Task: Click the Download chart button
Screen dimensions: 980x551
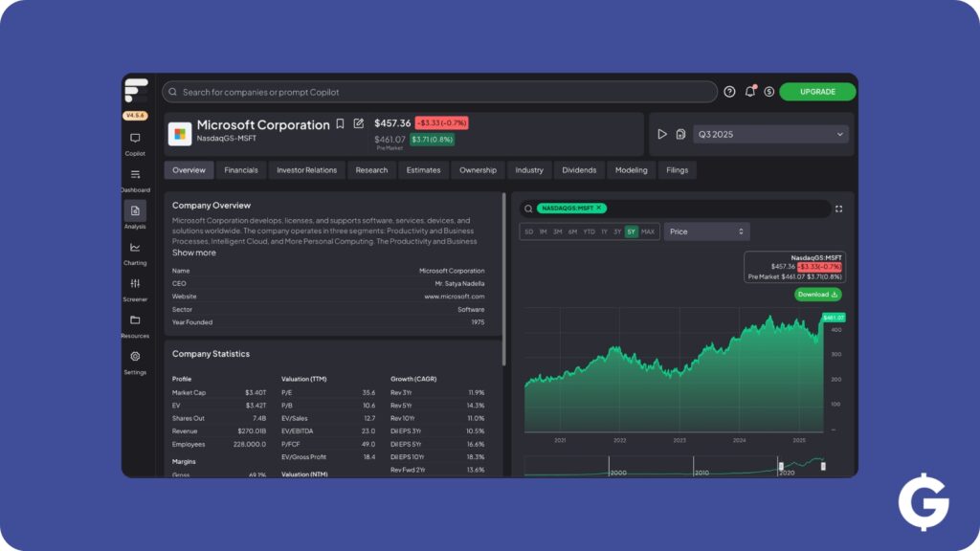Action: (x=817, y=295)
